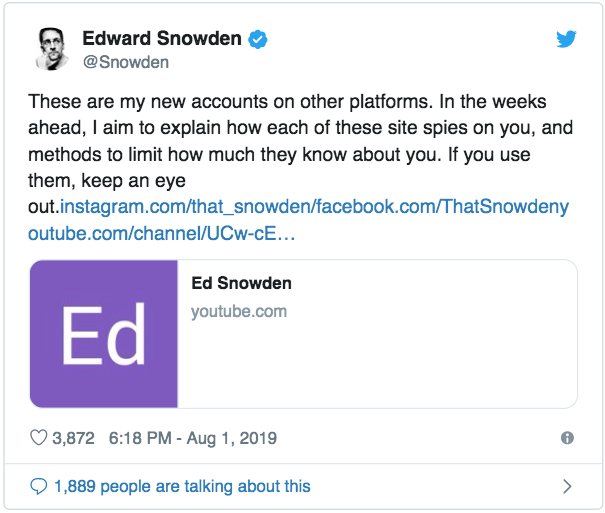
Task: Open the tweet info icon
Action: [x=567, y=438]
